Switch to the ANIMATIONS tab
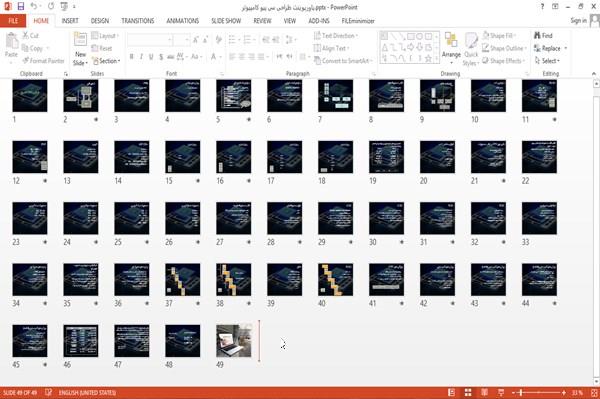The height and width of the screenshot is (399, 600). tap(183, 21)
